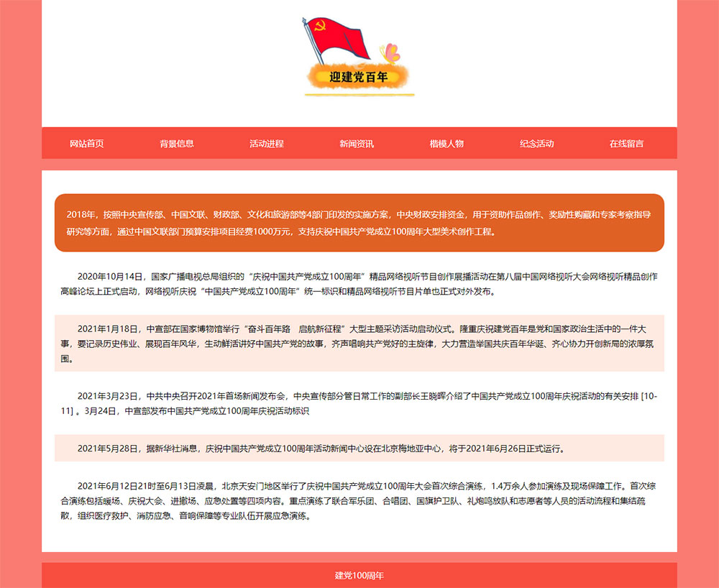Click the text 项目经费1000万元

[x=257, y=231]
